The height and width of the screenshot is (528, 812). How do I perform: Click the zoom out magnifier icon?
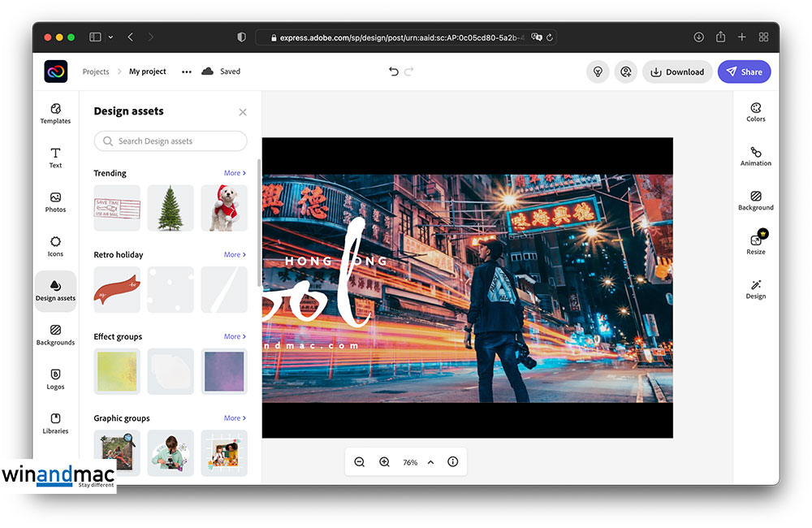359,462
